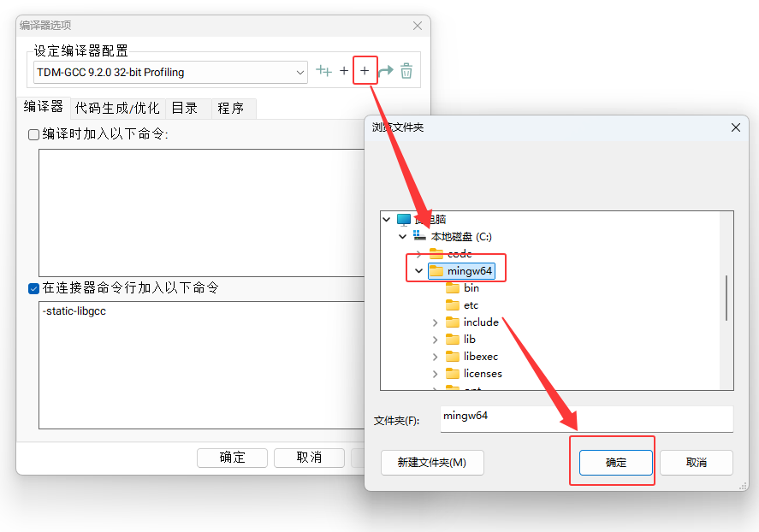This screenshot has height=532, width=759.
Task: Select the 本地磁盘 (C:) label in tree
Action: pyautogui.click(x=461, y=237)
